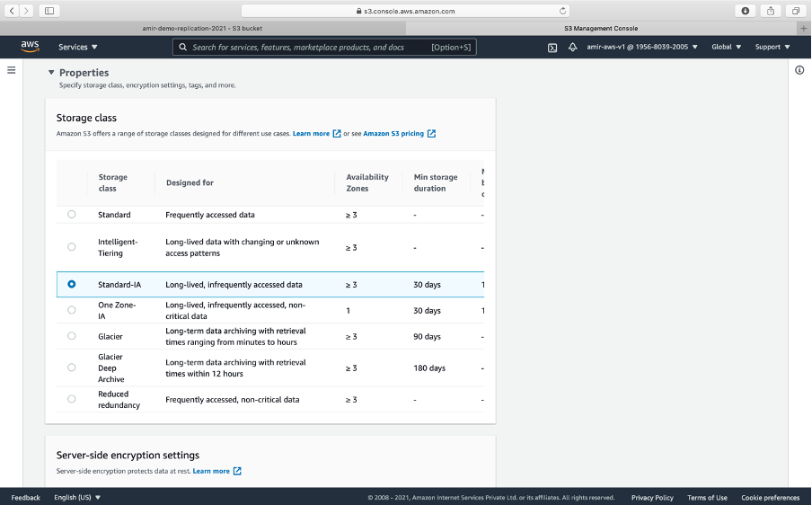The width and height of the screenshot is (812, 505).
Task: Toggle the hamburger side navigation menu
Action: 12,70
